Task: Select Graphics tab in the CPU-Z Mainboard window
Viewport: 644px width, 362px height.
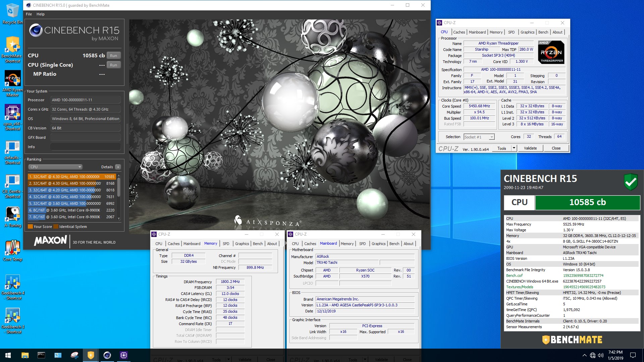Action: click(378, 244)
